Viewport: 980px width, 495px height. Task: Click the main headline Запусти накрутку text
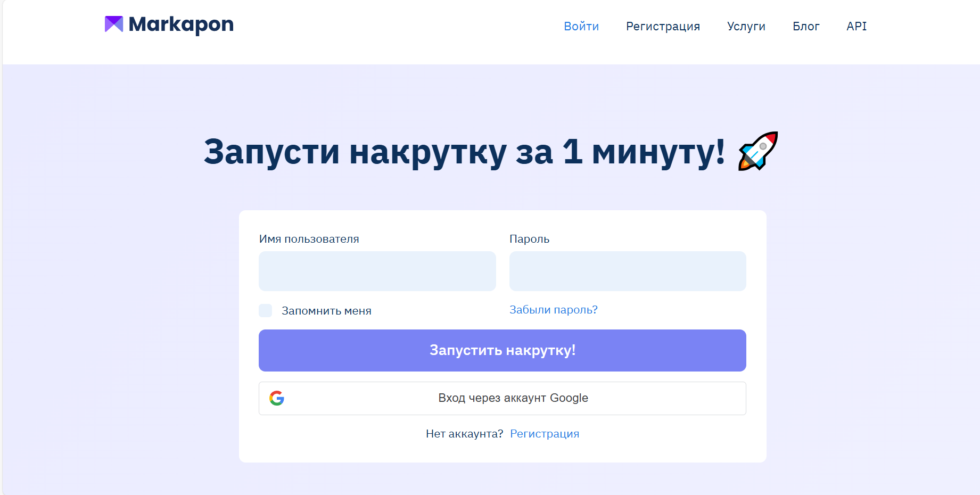click(x=464, y=152)
